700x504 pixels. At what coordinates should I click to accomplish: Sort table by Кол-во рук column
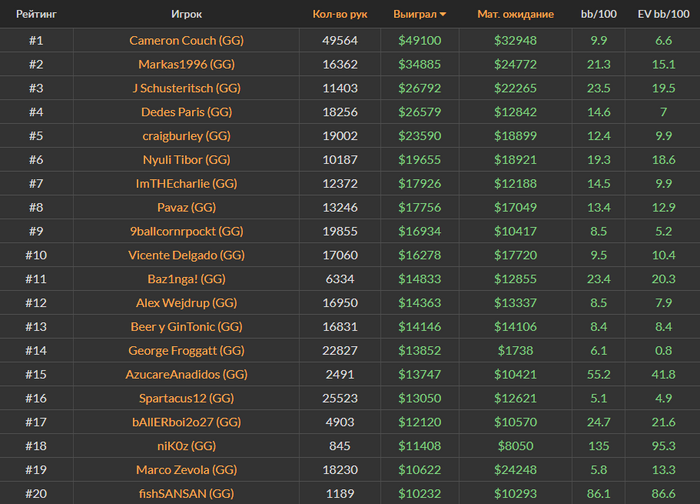point(340,15)
